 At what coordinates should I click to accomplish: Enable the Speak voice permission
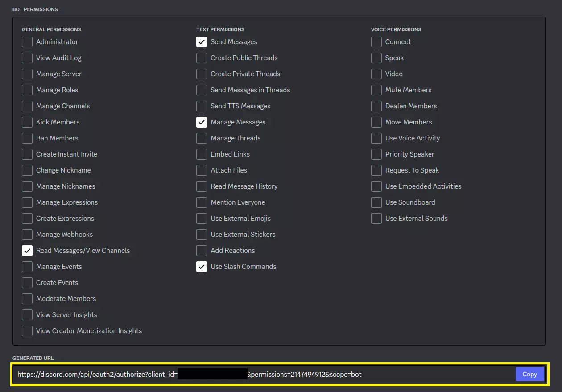376,58
